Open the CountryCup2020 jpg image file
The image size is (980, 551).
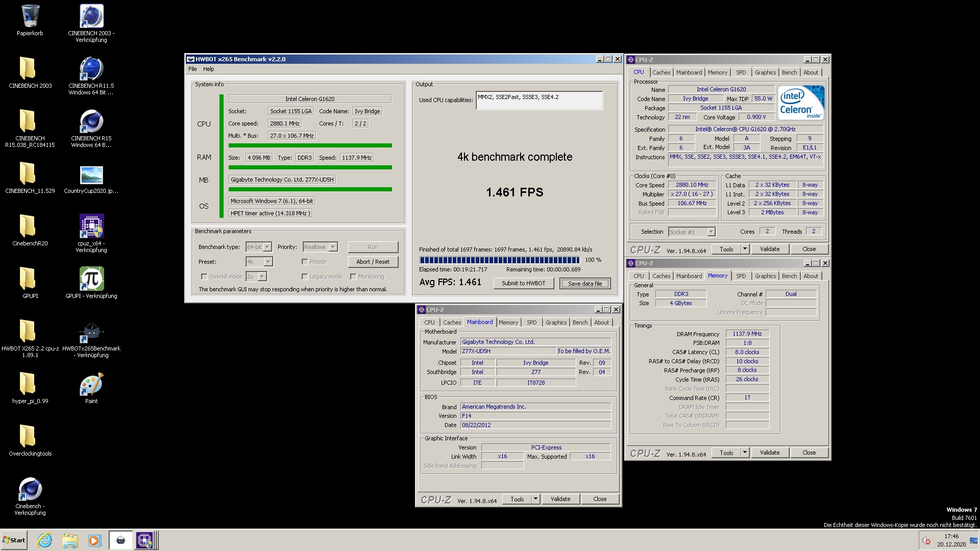point(91,179)
